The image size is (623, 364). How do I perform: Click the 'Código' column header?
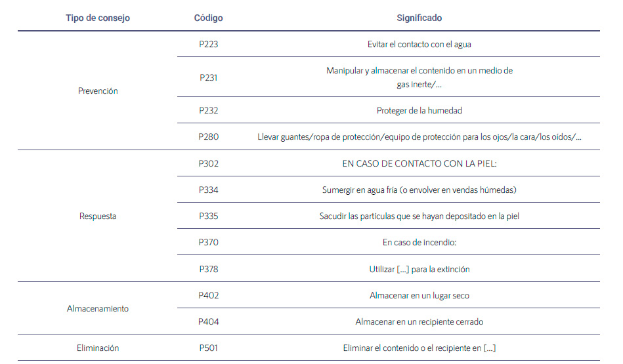pyautogui.click(x=208, y=18)
